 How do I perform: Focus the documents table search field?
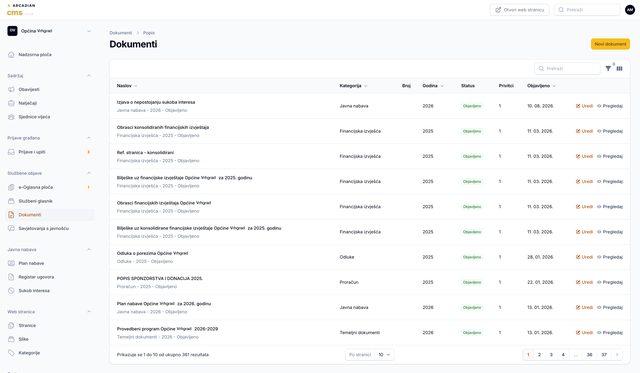(567, 69)
